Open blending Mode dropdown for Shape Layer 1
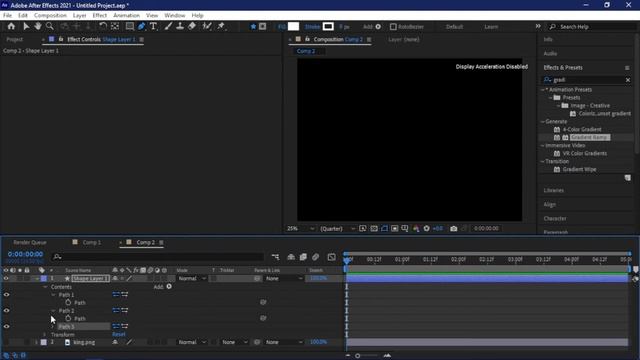 (x=192, y=278)
